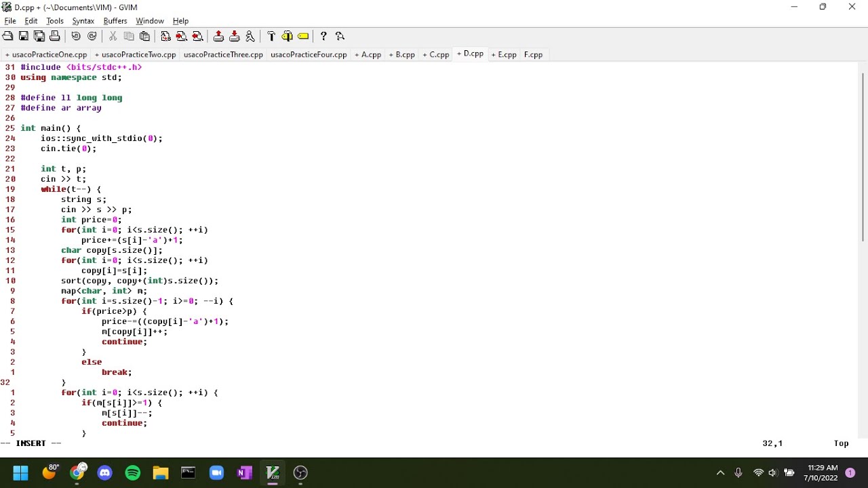Click the Open file toolbar icon
The height and width of the screenshot is (488, 868).
click(8, 36)
